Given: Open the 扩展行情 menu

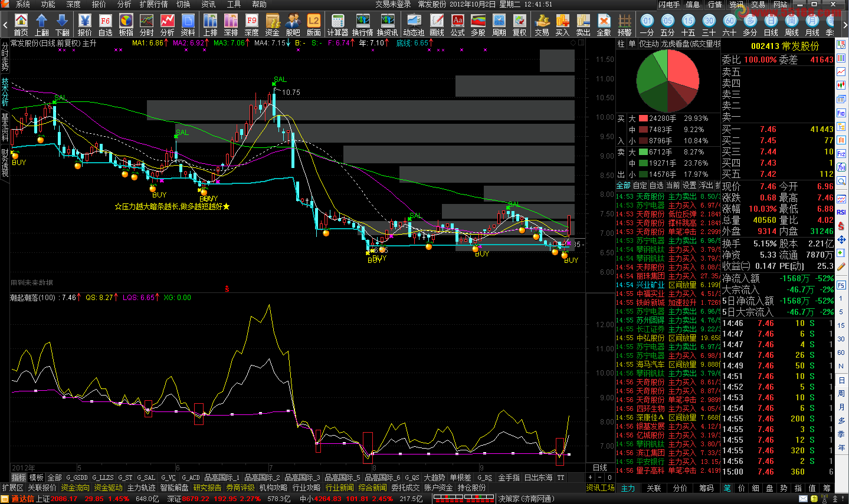Looking at the screenshot, I should tap(153, 4).
